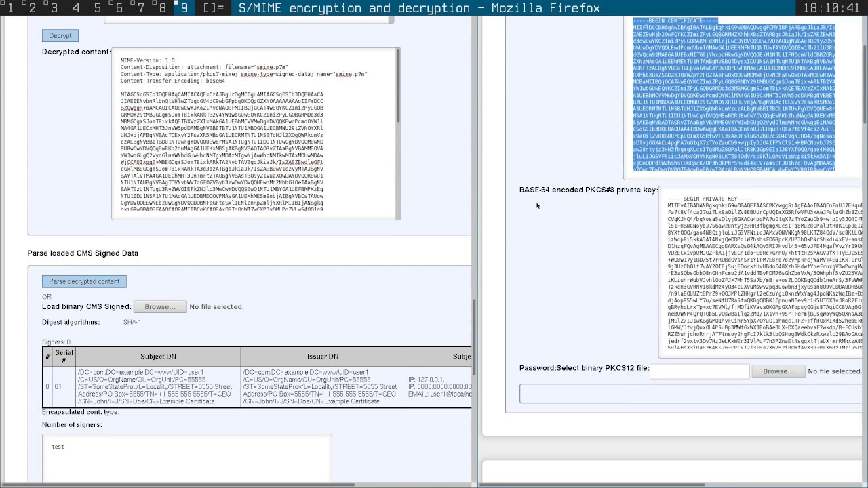This screenshot has height=488, width=868.
Task: Click the 'Serial #' column header
Action: click(64, 357)
